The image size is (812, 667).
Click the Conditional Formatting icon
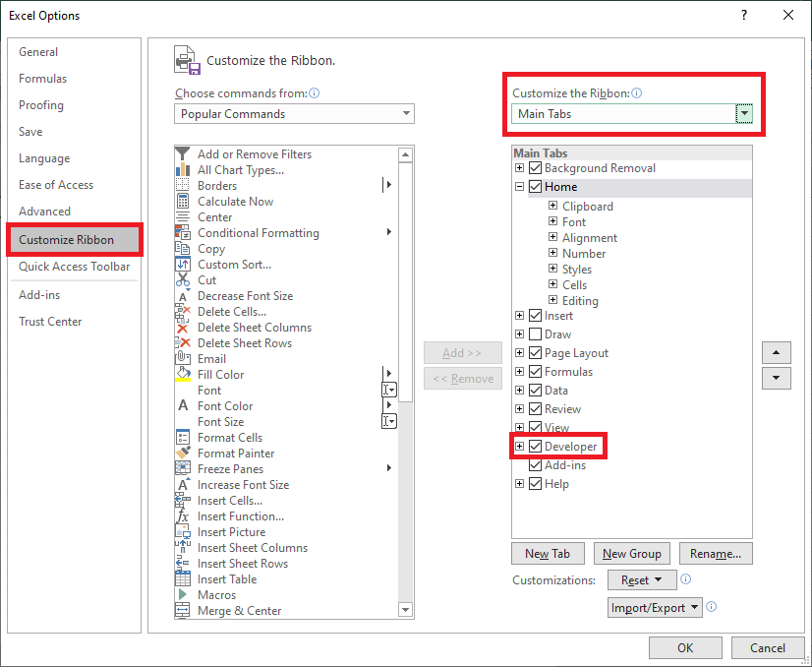pos(182,233)
